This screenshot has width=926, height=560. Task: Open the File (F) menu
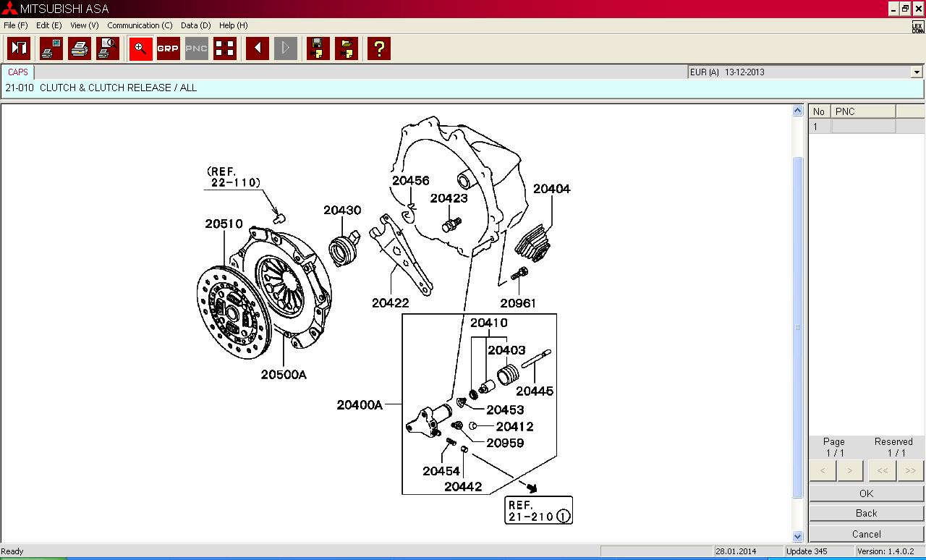click(15, 25)
